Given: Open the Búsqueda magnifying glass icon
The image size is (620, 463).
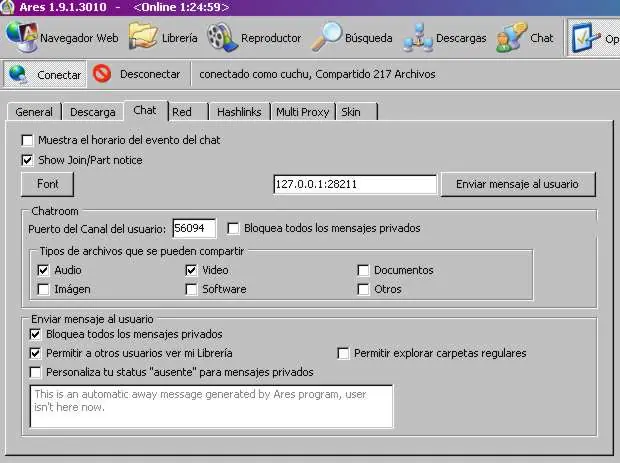Looking at the screenshot, I should click(327, 36).
